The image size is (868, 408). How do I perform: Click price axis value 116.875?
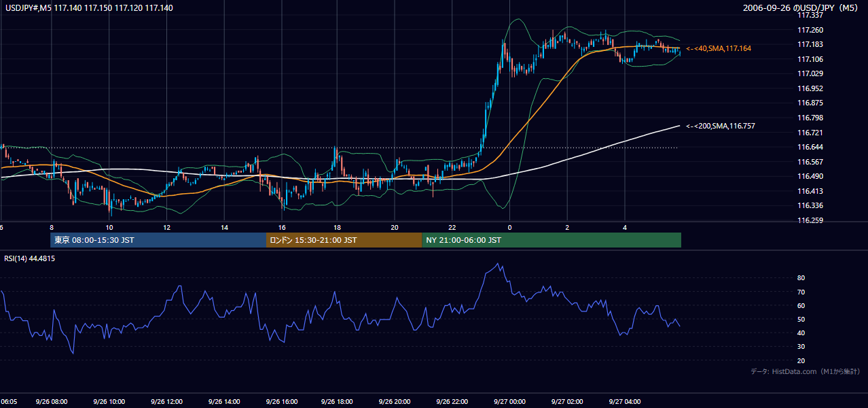pos(810,103)
